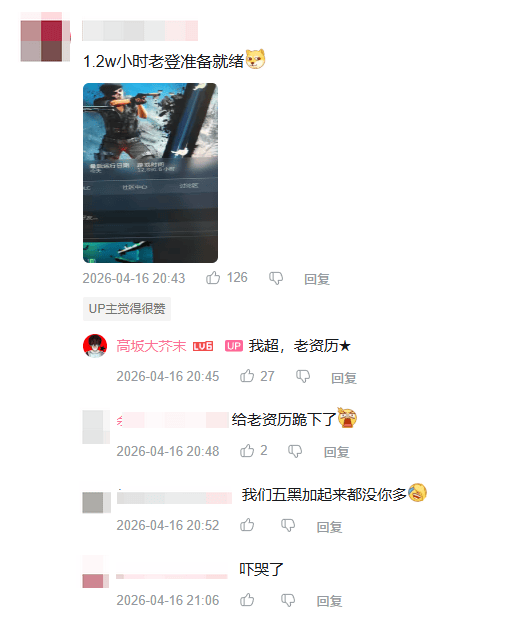The height and width of the screenshot is (627, 523).
Task: Like the 吓哭了 reply
Action: 247,600
